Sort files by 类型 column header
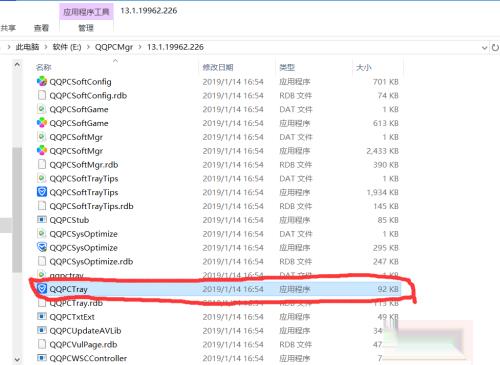 pyautogui.click(x=287, y=67)
